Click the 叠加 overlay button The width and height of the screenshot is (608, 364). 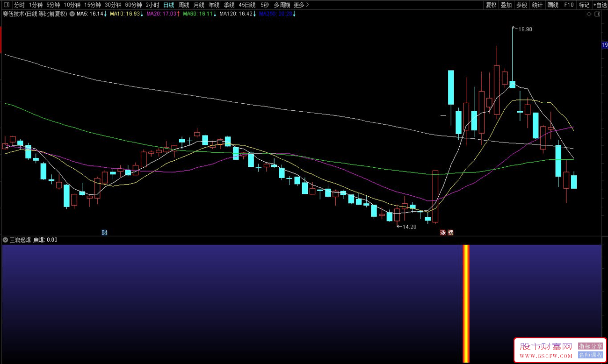tap(507, 5)
